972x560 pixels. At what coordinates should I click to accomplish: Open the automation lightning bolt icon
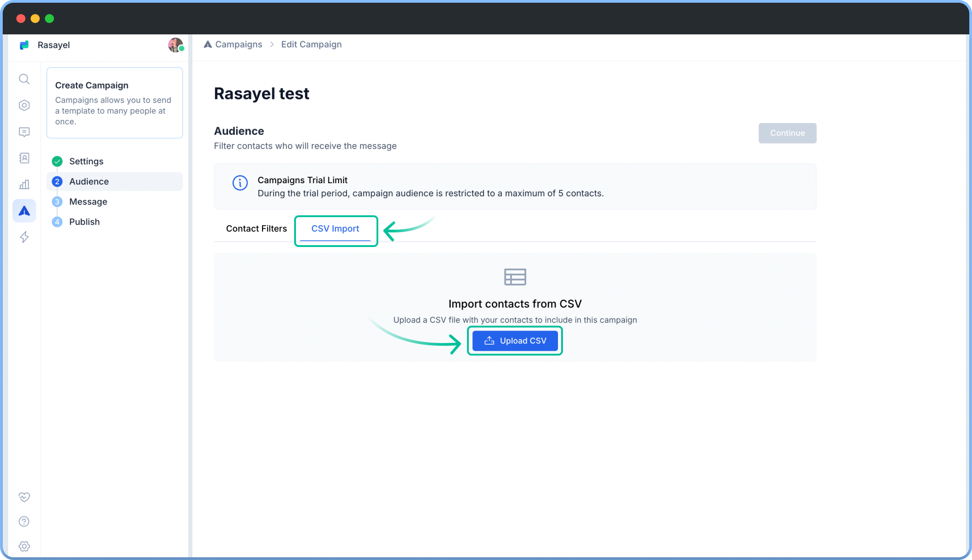(x=24, y=237)
